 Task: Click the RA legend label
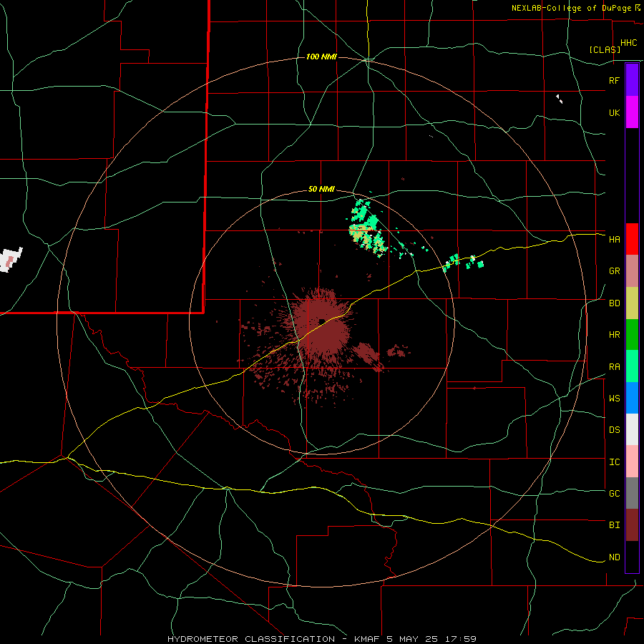pos(615,367)
